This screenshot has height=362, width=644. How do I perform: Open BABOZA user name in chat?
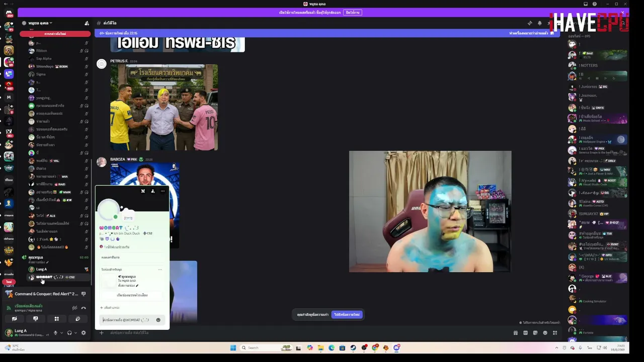click(118, 159)
